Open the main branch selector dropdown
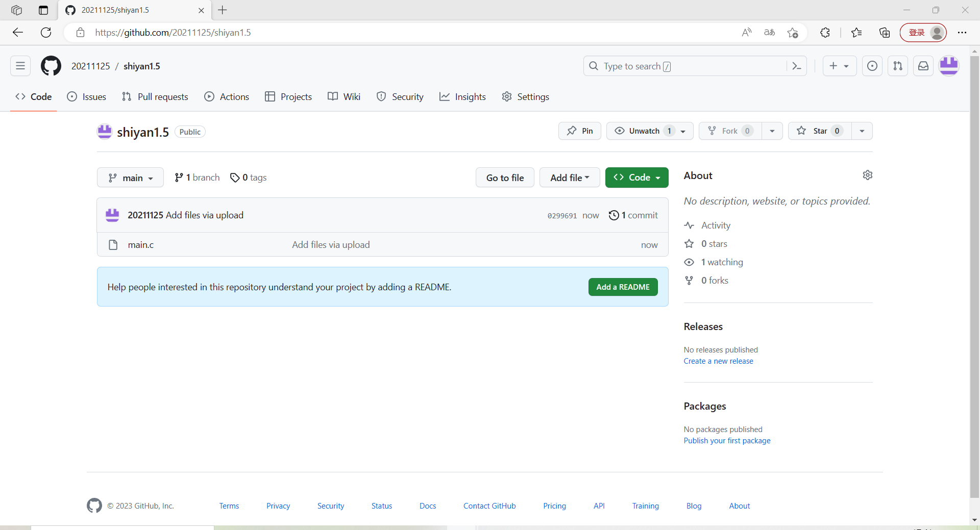980x530 pixels. [130, 178]
